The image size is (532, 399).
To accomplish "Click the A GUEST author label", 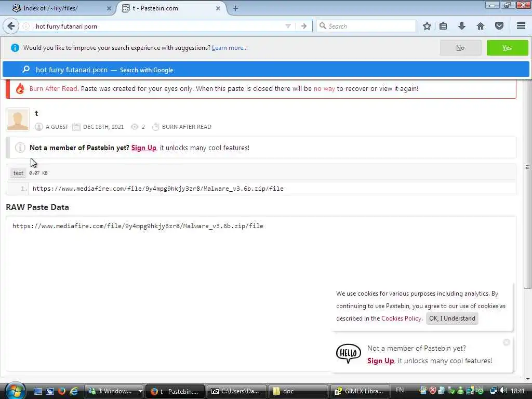I will 57,127.
